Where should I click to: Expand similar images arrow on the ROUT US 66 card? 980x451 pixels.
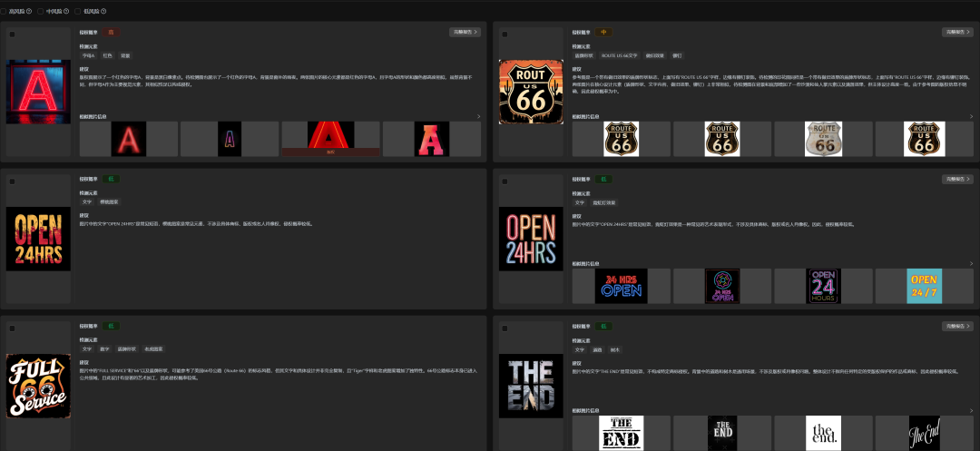[971, 116]
